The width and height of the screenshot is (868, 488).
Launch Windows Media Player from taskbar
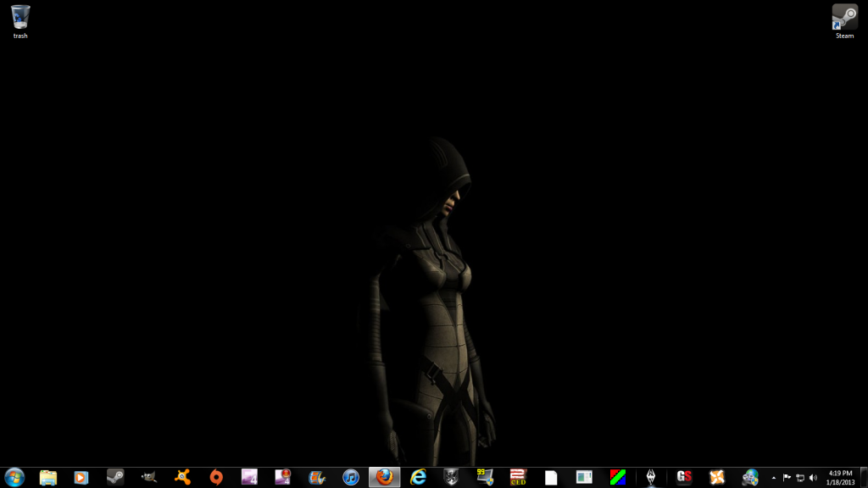pos(81,477)
